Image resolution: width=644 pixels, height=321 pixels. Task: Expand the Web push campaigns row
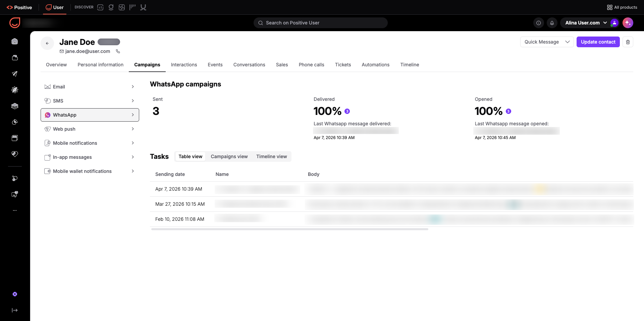(x=90, y=129)
